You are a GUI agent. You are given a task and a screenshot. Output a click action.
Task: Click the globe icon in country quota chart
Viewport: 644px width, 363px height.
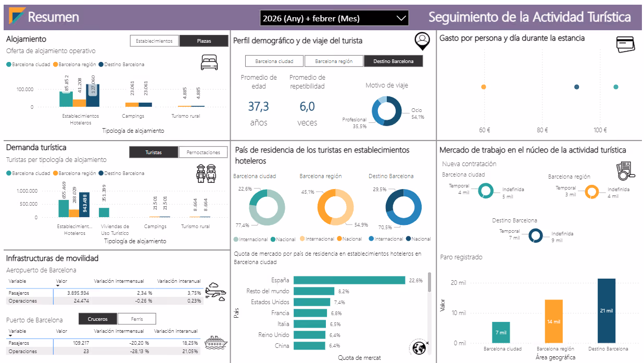click(x=419, y=347)
